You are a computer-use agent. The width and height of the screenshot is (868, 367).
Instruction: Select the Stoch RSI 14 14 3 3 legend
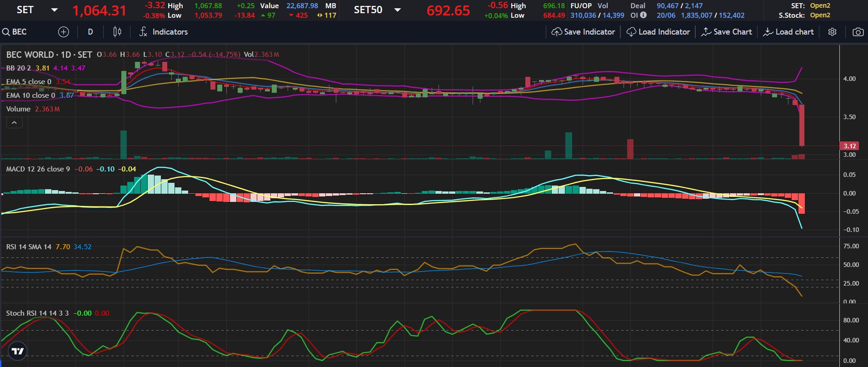pos(37,313)
